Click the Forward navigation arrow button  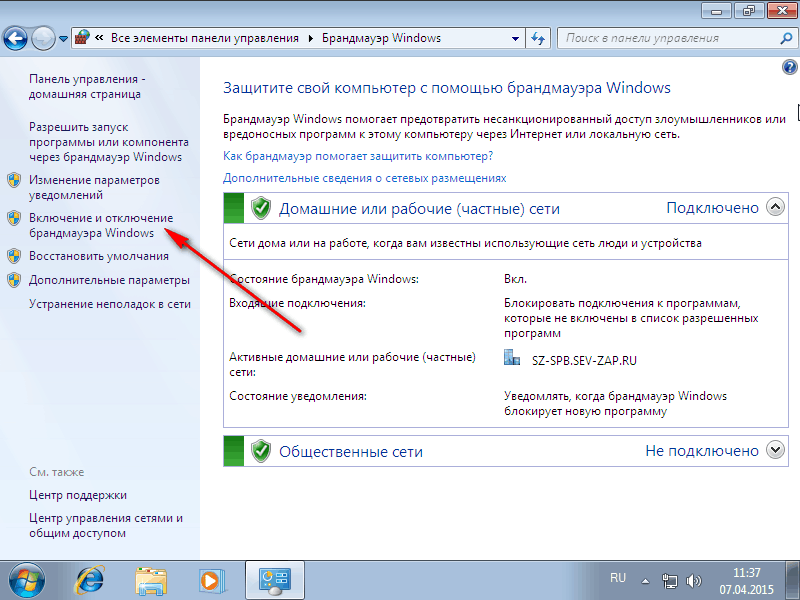(44, 38)
